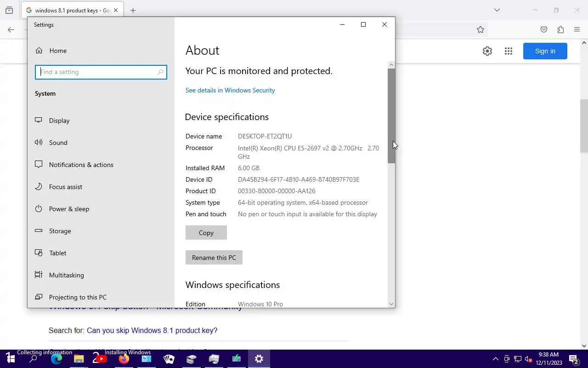This screenshot has height=368, width=588.
Task: Open File Explorer from taskbar
Action: (79, 359)
